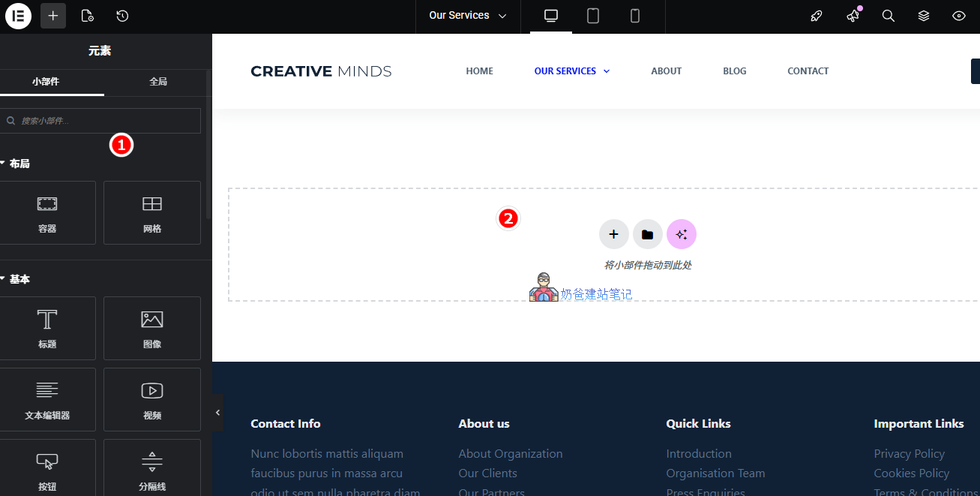The image size is (980, 496).
Task: View the revision History panel
Action: [x=122, y=16]
